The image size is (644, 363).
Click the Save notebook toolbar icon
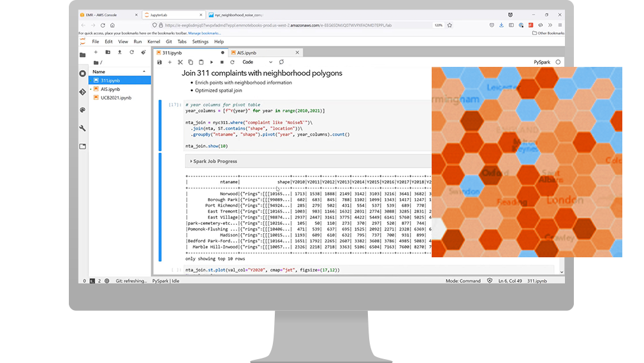coord(159,62)
